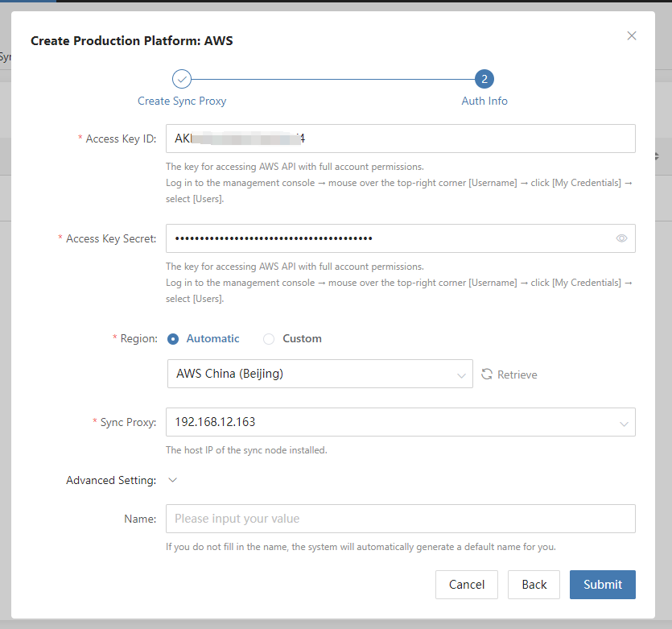Image resolution: width=672 pixels, height=629 pixels.
Task: Click into the Access Key Secret field
Action: coord(386,238)
